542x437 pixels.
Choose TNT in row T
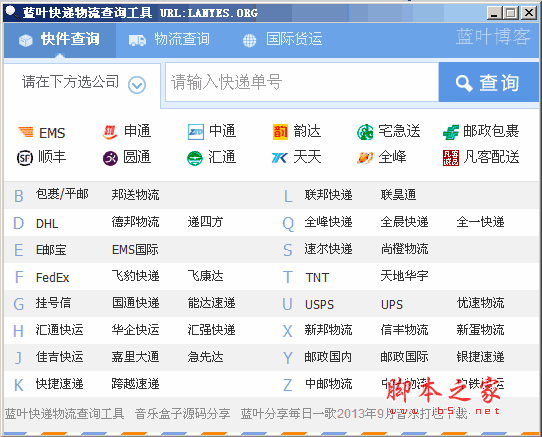[317, 278]
